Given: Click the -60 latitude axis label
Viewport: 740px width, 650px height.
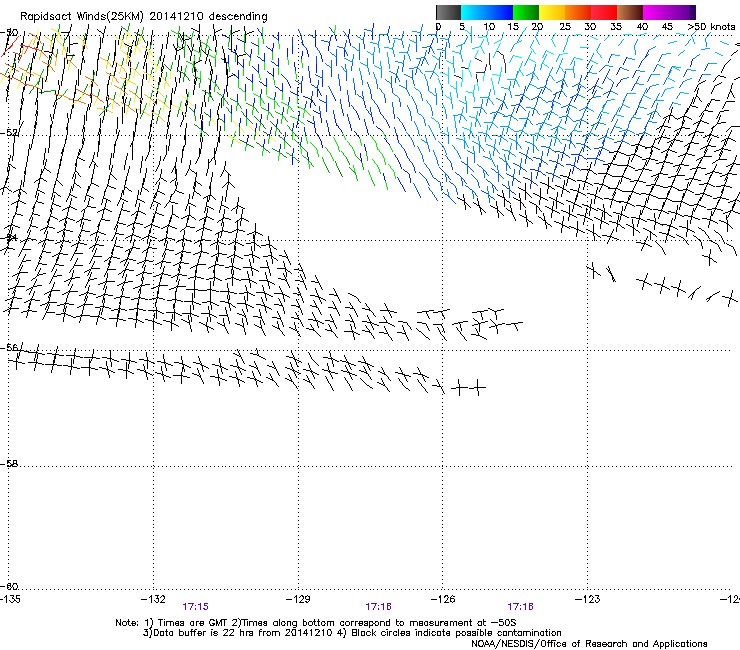Looking at the screenshot, I should tap(9, 586).
